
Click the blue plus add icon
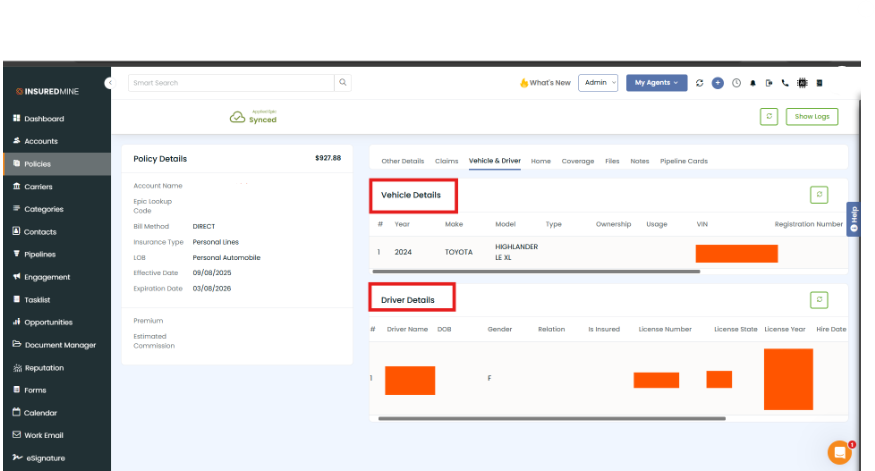click(x=717, y=83)
